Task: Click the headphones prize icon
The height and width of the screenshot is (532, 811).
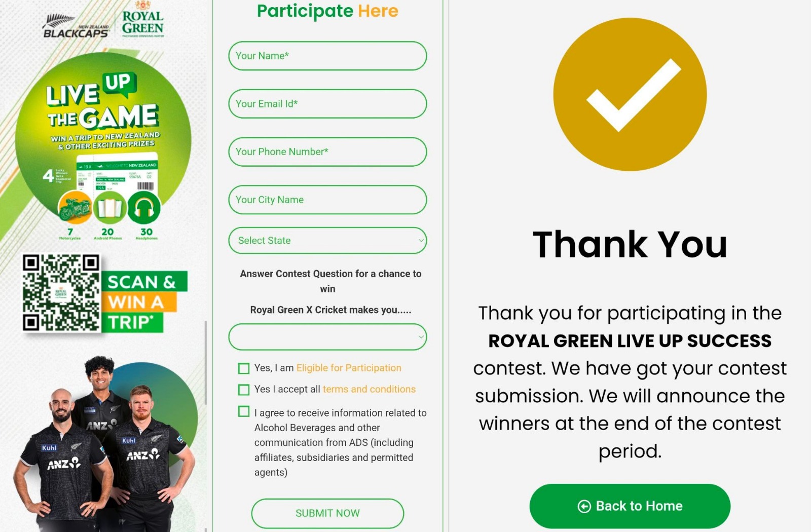Action: pyautogui.click(x=144, y=207)
